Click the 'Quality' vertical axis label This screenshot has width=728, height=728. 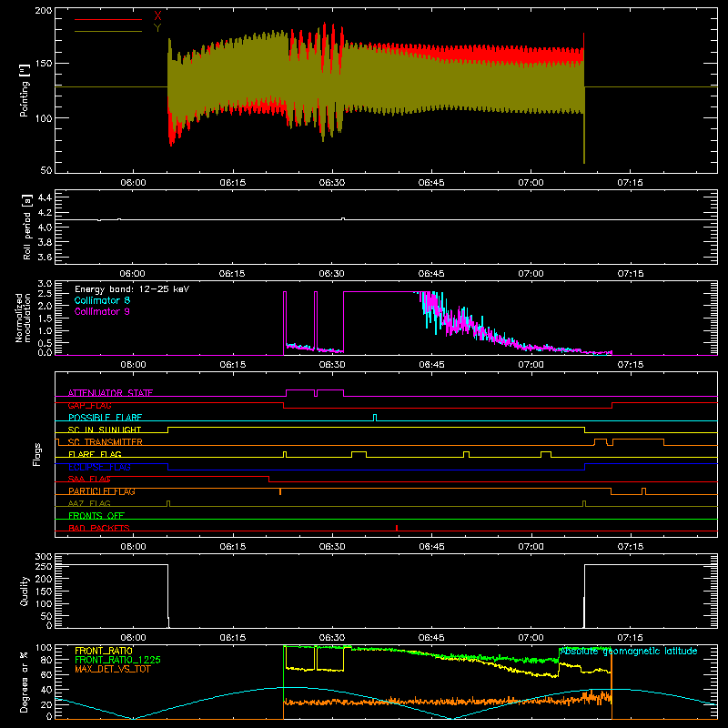coord(25,591)
